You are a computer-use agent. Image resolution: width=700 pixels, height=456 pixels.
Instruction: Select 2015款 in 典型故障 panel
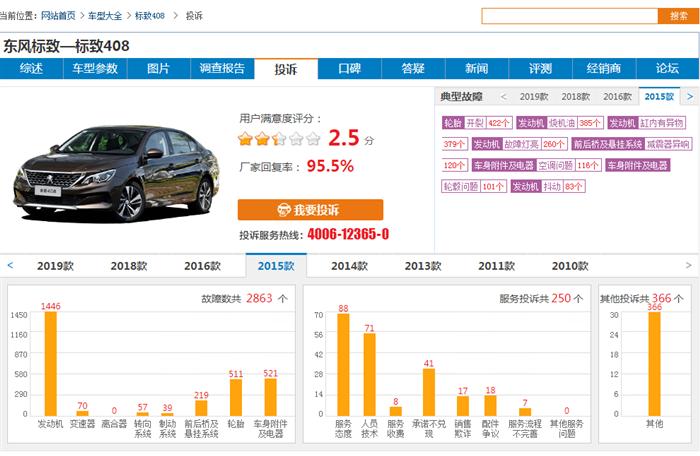659,96
